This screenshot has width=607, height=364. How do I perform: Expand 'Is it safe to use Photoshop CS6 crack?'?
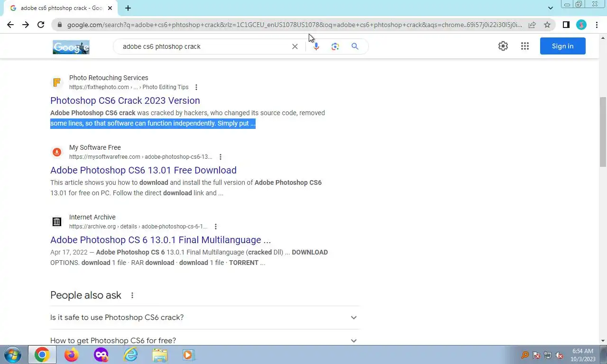point(205,318)
